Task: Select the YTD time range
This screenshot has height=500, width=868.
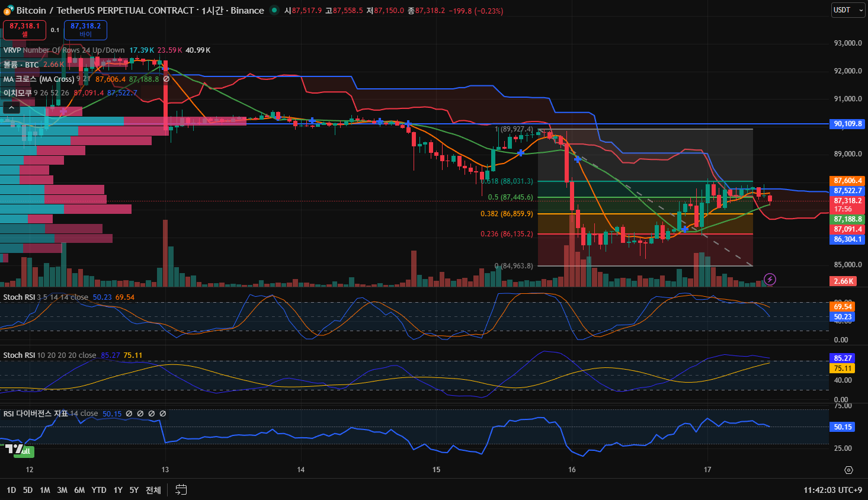Action: [x=99, y=490]
